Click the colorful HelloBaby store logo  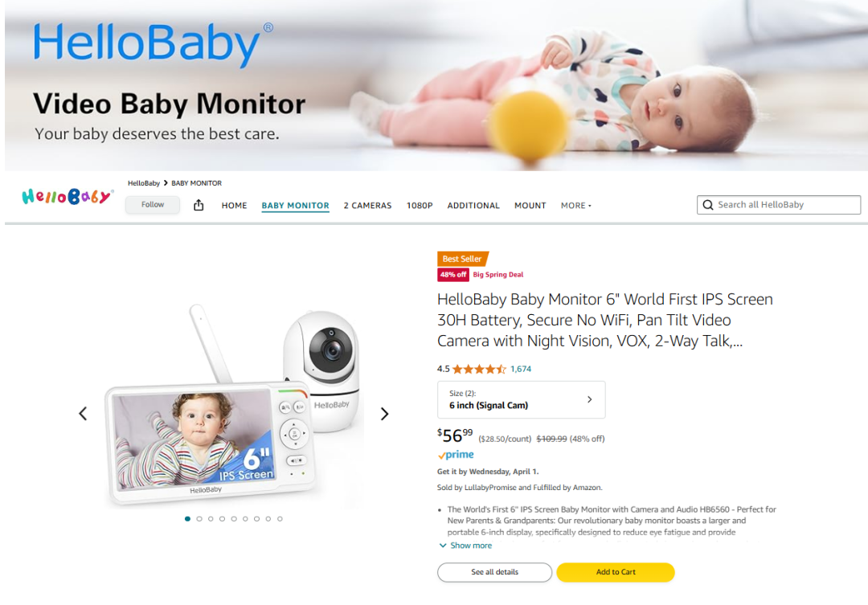coord(68,197)
